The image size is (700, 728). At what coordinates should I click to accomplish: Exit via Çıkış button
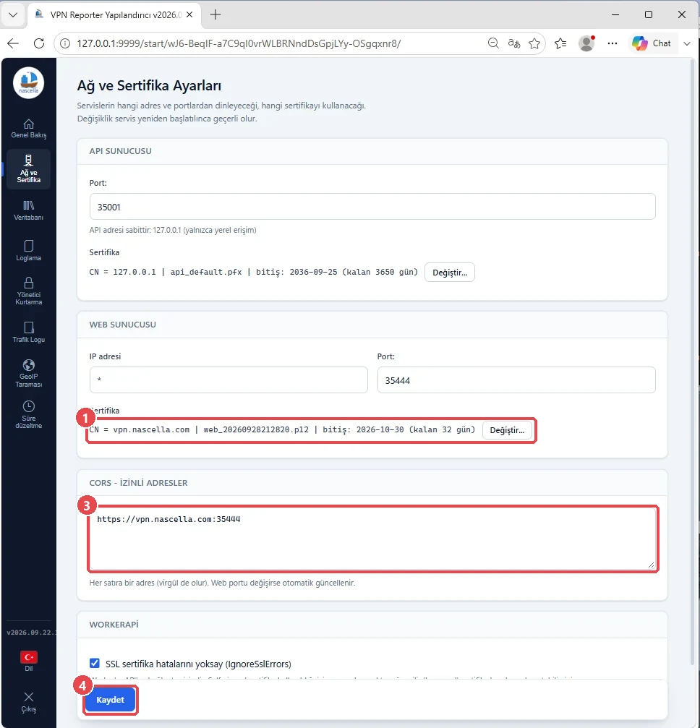pos(28,701)
